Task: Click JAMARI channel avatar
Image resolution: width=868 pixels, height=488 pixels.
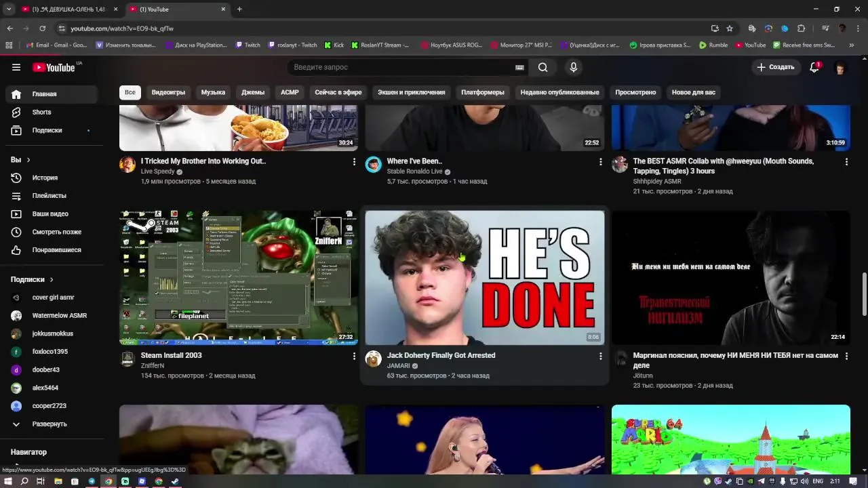Action: [x=374, y=359]
